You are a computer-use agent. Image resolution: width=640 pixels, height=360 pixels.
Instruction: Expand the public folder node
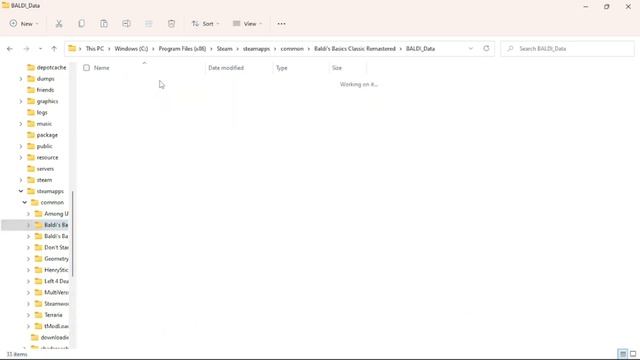pos(21,146)
